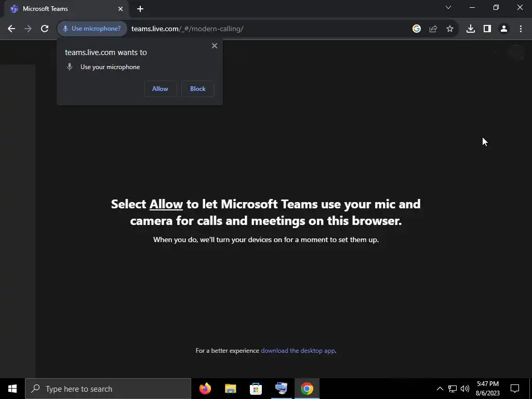This screenshot has width=532, height=399.
Task: Click the download the desktop app link
Action: pos(298,351)
